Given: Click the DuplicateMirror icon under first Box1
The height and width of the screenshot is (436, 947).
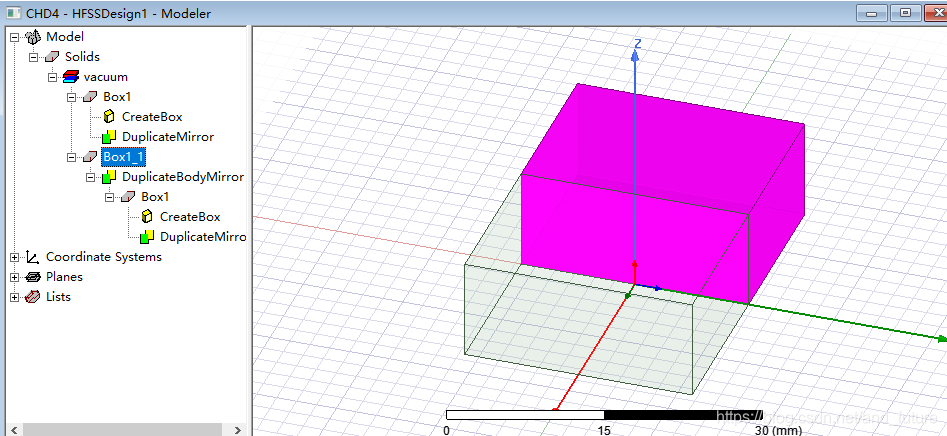Looking at the screenshot, I should (109, 136).
